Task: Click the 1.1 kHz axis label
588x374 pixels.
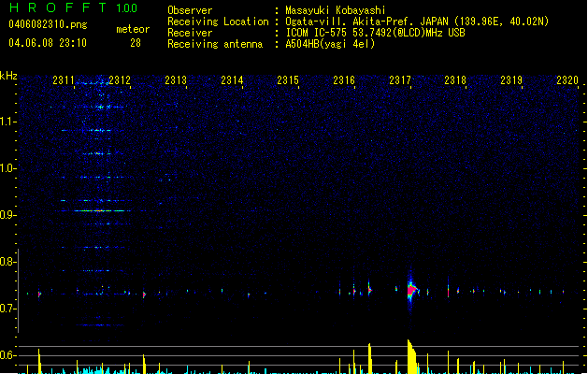Action: 7,122
